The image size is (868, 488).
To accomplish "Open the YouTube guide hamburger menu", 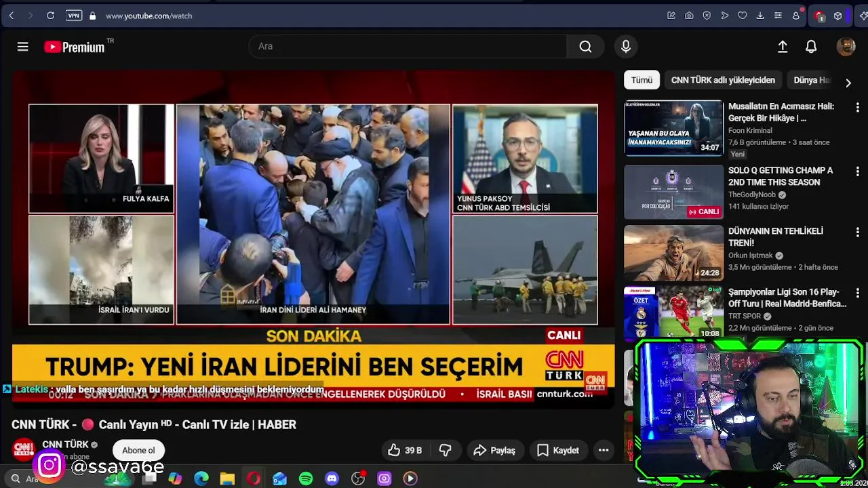I will coord(22,46).
